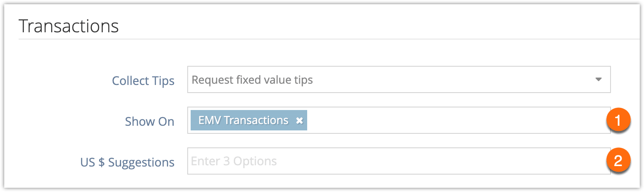This screenshot has height=192, width=644.
Task: Click the Transactions section heading
Action: (69, 26)
